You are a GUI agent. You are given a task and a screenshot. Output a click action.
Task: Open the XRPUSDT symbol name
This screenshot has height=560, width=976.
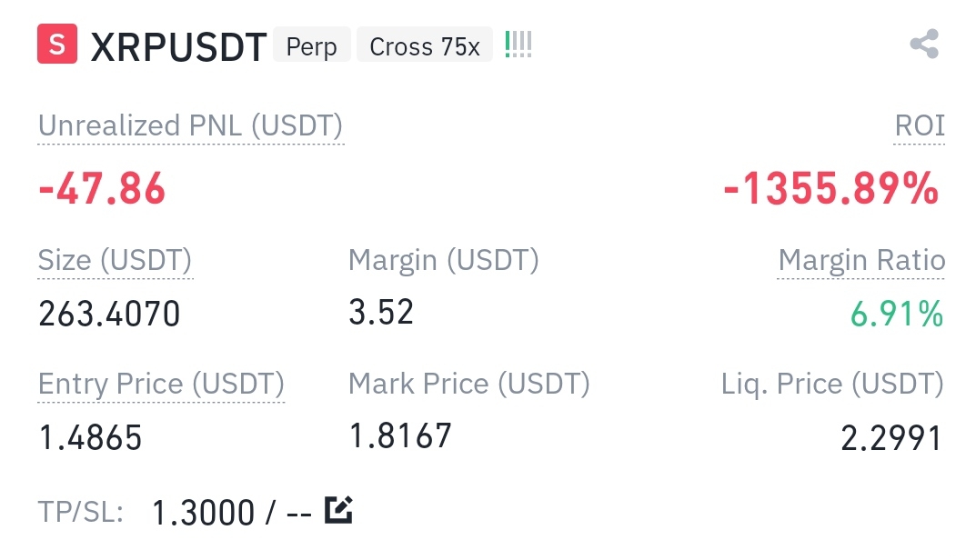tap(178, 46)
